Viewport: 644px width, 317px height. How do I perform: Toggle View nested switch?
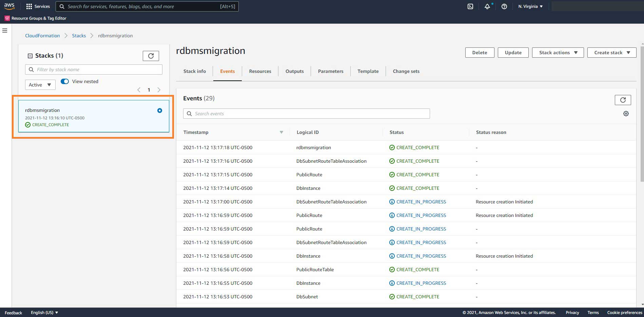point(65,81)
